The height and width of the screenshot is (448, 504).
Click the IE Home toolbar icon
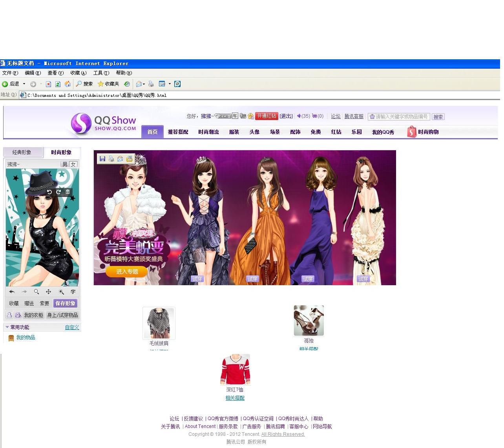coord(68,84)
